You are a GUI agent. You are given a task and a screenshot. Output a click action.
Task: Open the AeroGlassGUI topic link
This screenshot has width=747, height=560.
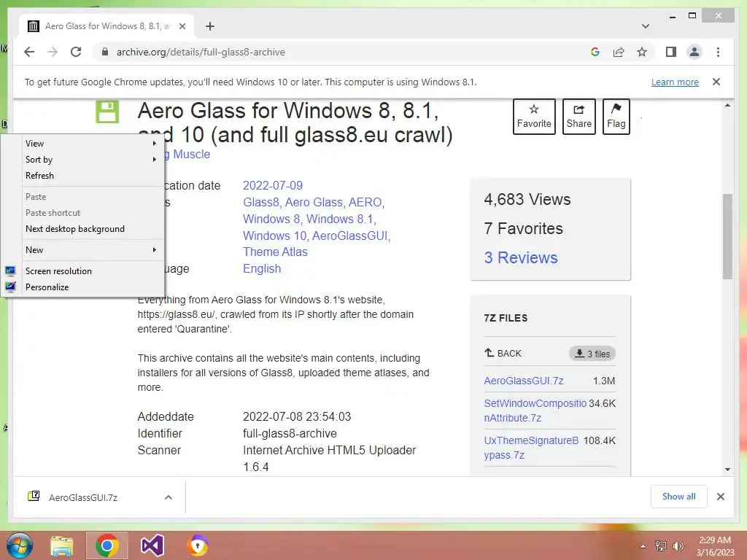(350, 236)
